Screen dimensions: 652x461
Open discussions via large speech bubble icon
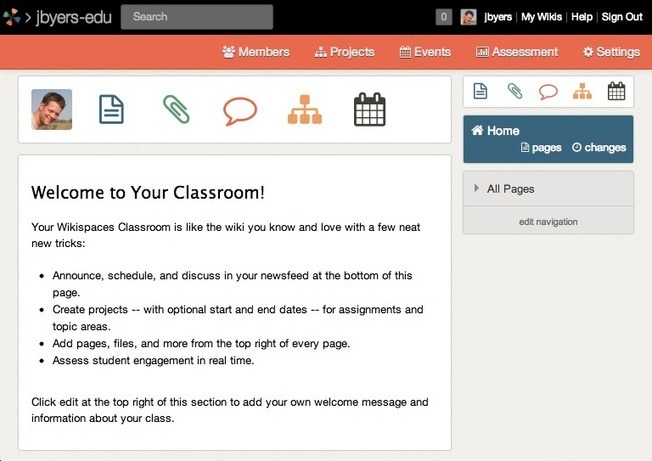[x=240, y=109]
